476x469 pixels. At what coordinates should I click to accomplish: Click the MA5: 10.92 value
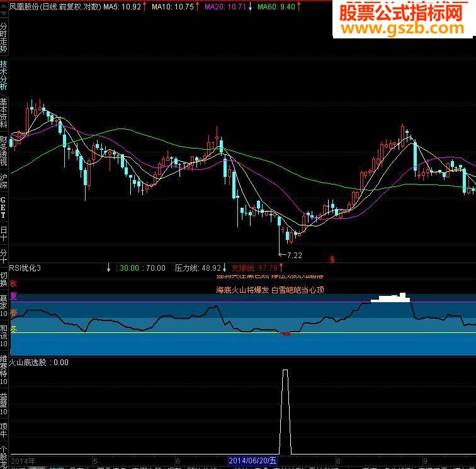pyautogui.click(x=122, y=6)
